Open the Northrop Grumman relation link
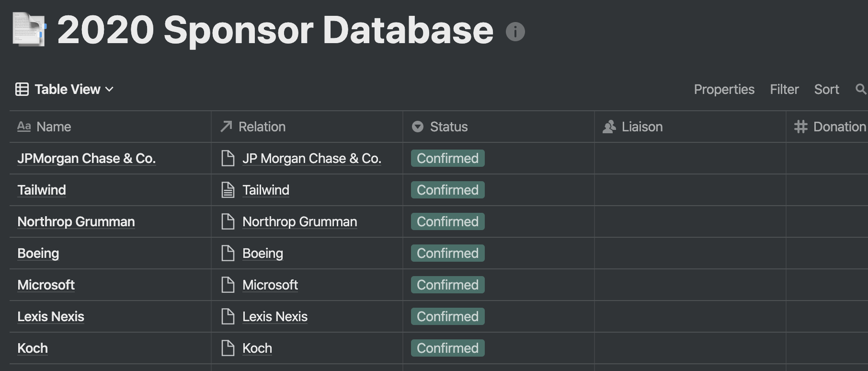 [x=299, y=222]
